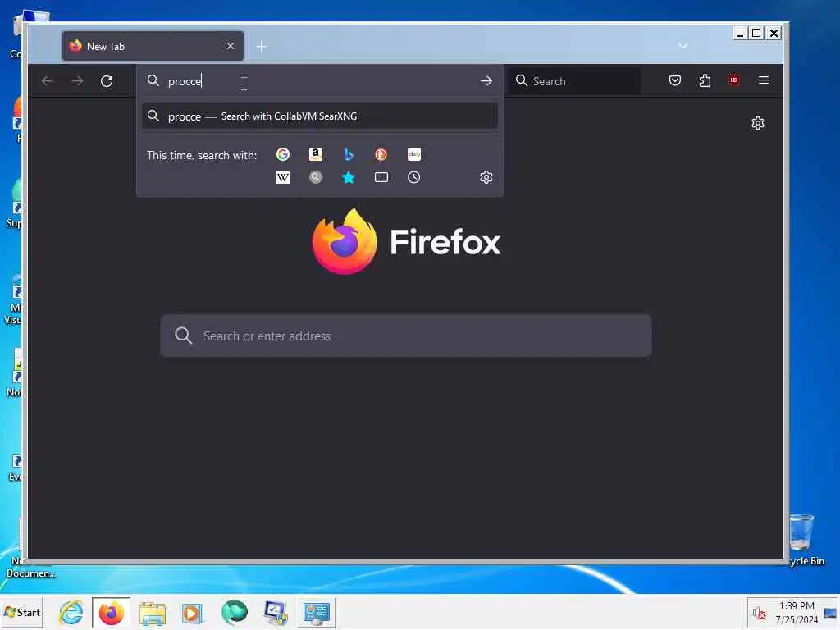Viewport: 840px width, 630px height.
Task: Search with Bing icon
Action: pyautogui.click(x=348, y=154)
